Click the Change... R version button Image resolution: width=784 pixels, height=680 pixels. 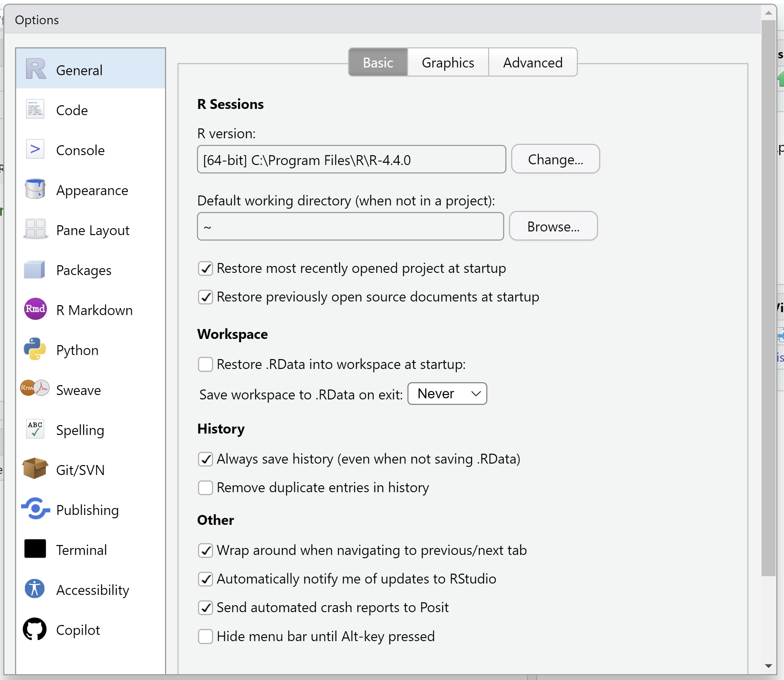555,160
